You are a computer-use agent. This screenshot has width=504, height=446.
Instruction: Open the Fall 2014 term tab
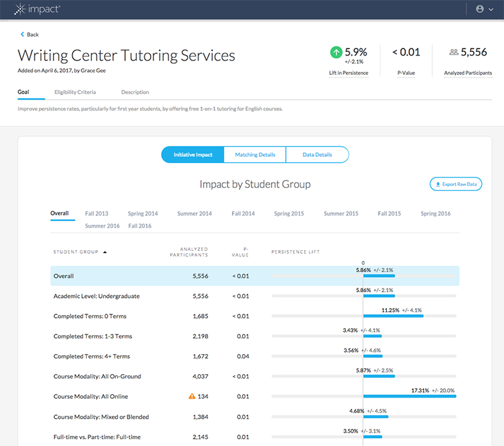click(x=243, y=214)
